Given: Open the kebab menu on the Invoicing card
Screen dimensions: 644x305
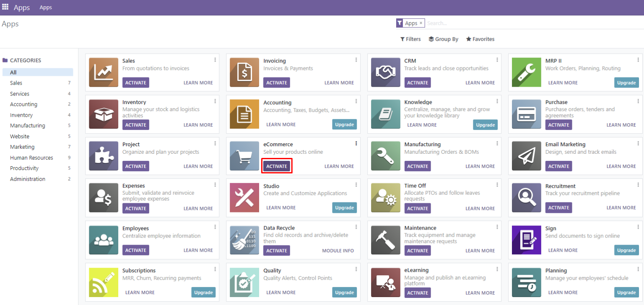Looking at the screenshot, I should click(356, 59).
